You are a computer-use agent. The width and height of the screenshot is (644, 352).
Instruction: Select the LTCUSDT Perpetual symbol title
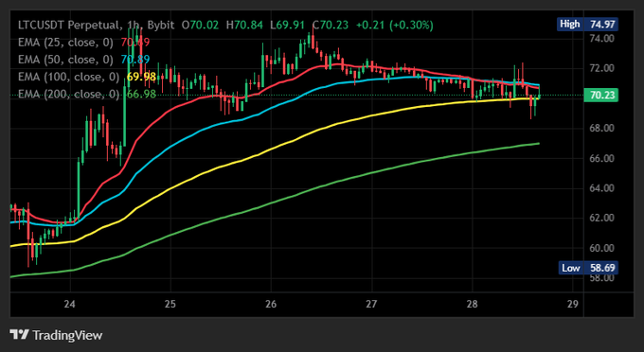click(69, 25)
